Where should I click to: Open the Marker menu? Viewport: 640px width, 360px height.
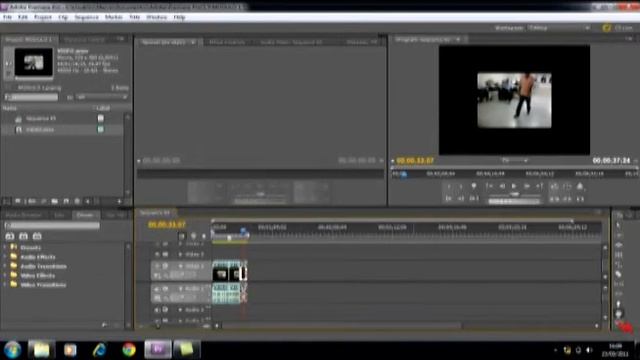point(113,17)
